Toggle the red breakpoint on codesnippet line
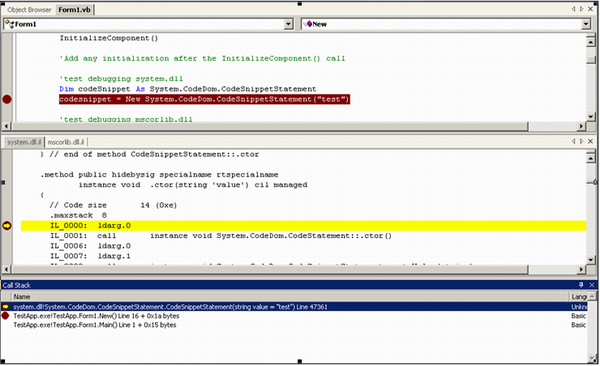Viewport: 600px width, 366px height. coord(7,100)
